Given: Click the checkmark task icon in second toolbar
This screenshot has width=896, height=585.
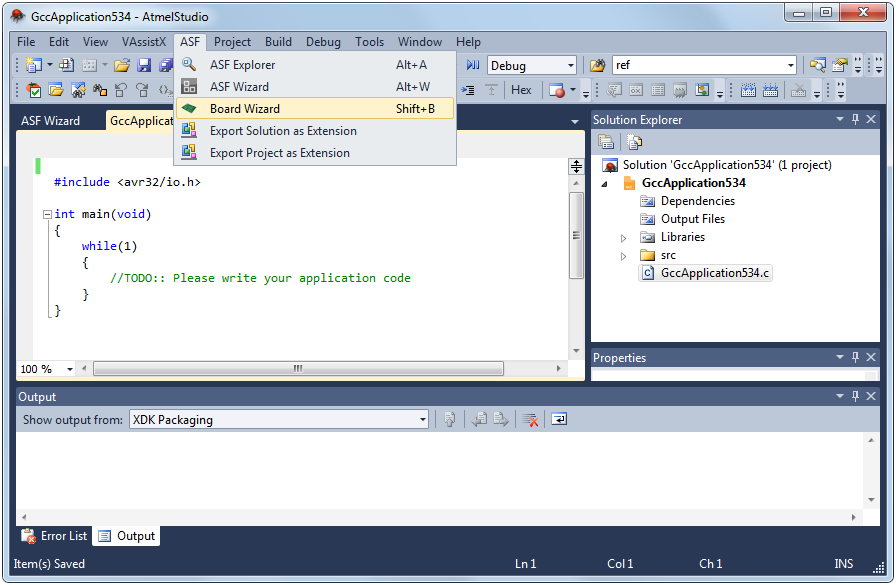Looking at the screenshot, I should (x=34, y=90).
